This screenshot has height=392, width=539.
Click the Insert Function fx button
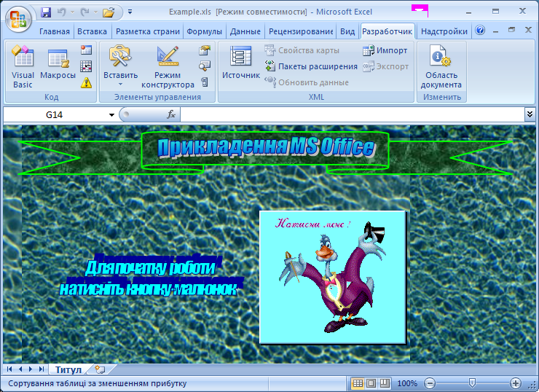(x=171, y=114)
